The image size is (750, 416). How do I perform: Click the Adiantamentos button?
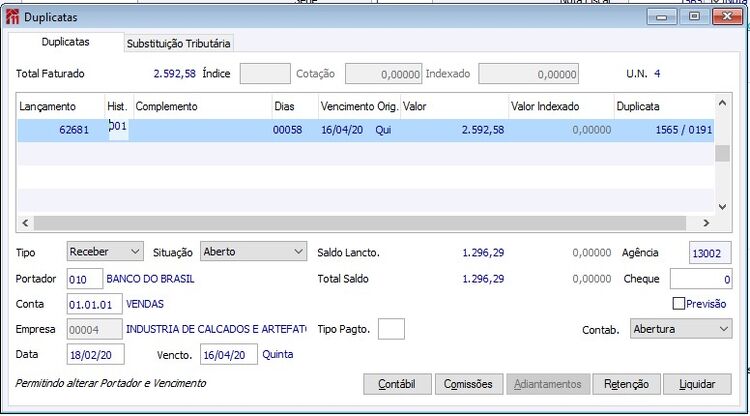coord(548,384)
